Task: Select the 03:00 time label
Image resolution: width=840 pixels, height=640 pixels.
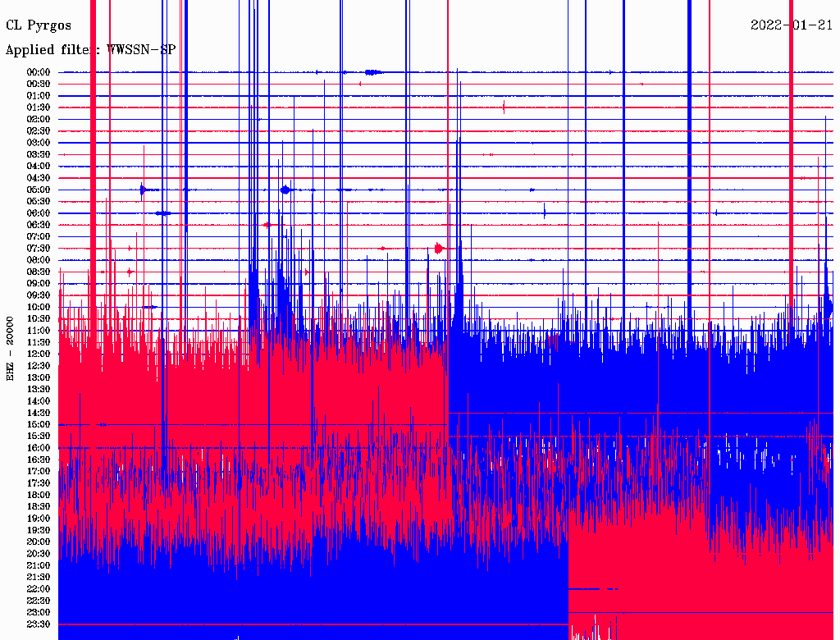Action: [x=39, y=143]
